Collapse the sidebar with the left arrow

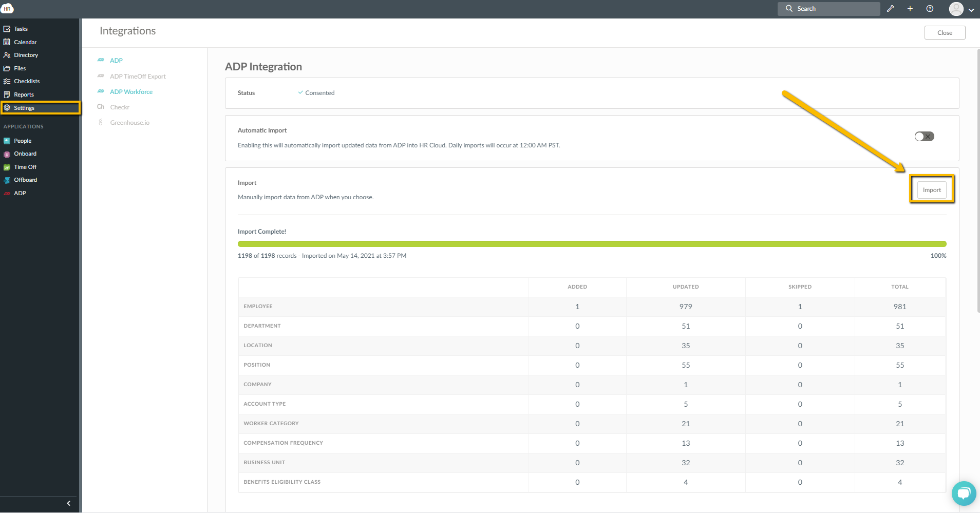click(x=68, y=503)
